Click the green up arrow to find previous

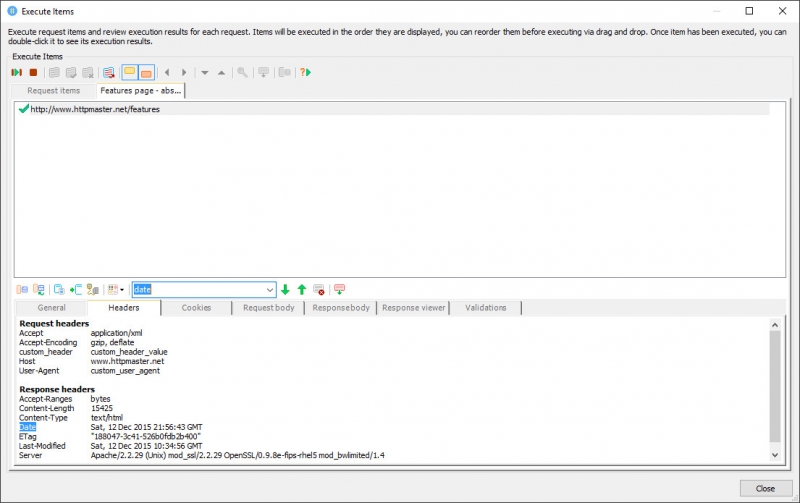[x=302, y=290]
